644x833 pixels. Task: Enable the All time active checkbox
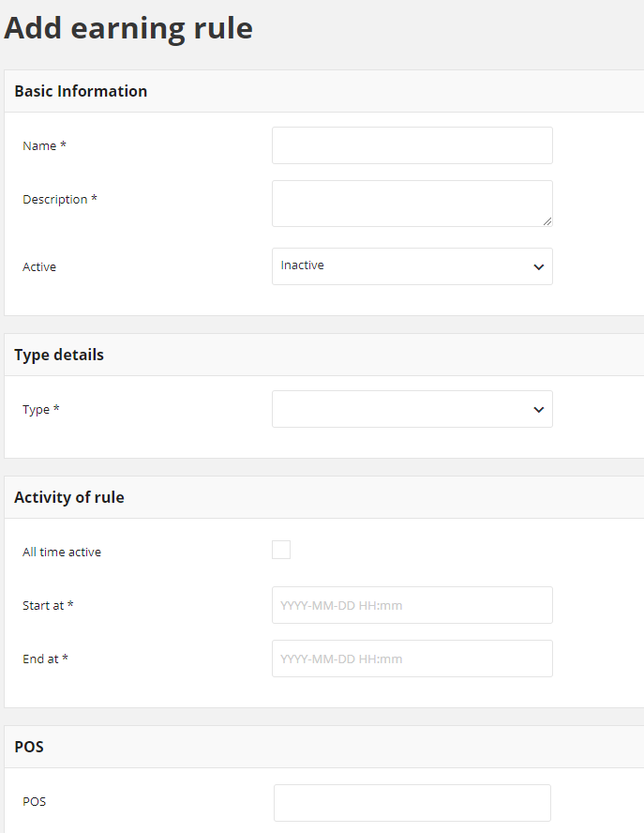tap(281, 550)
